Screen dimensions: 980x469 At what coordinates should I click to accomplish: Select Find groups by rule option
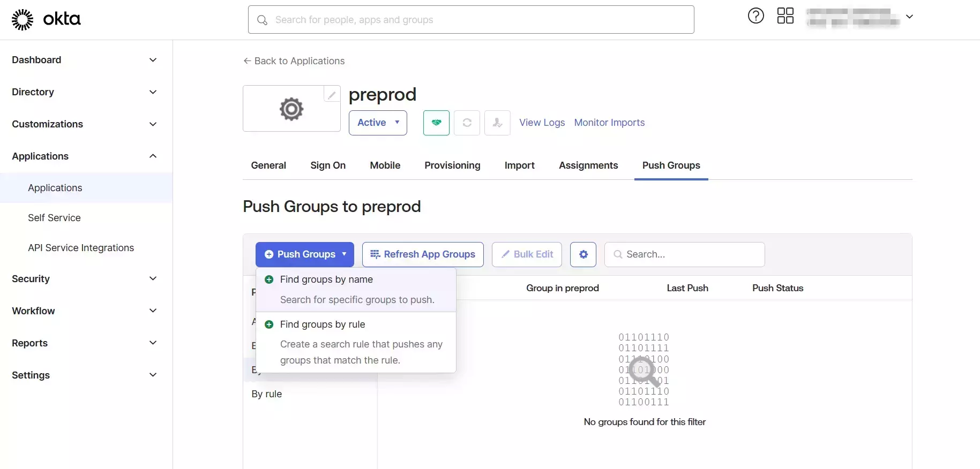(x=323, y=324)
